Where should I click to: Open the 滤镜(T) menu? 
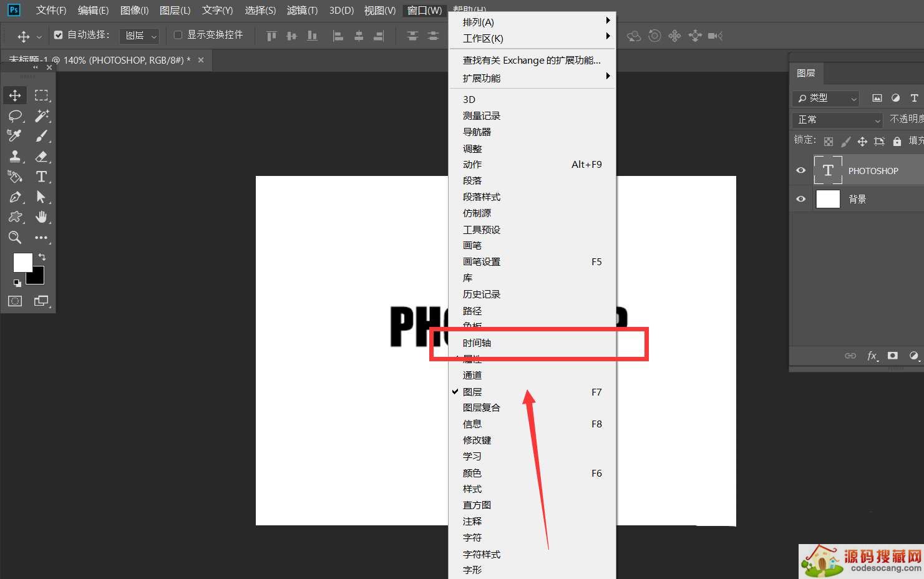302,10
